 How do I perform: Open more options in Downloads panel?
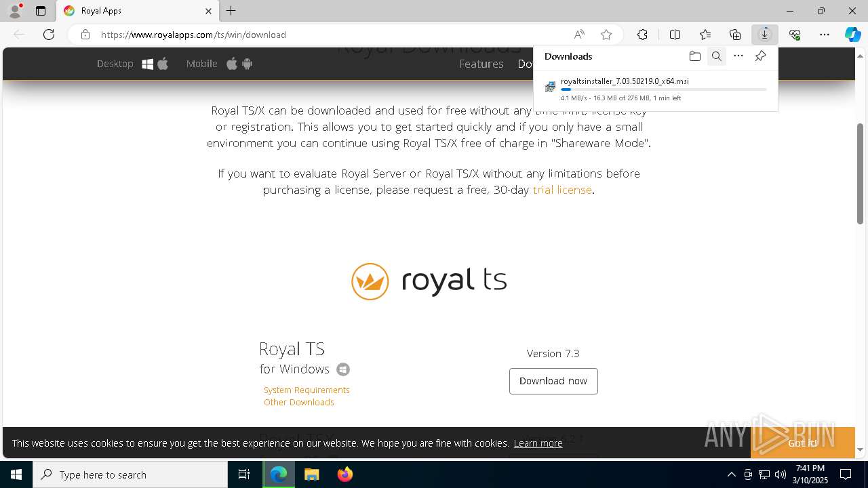(738, 56)
